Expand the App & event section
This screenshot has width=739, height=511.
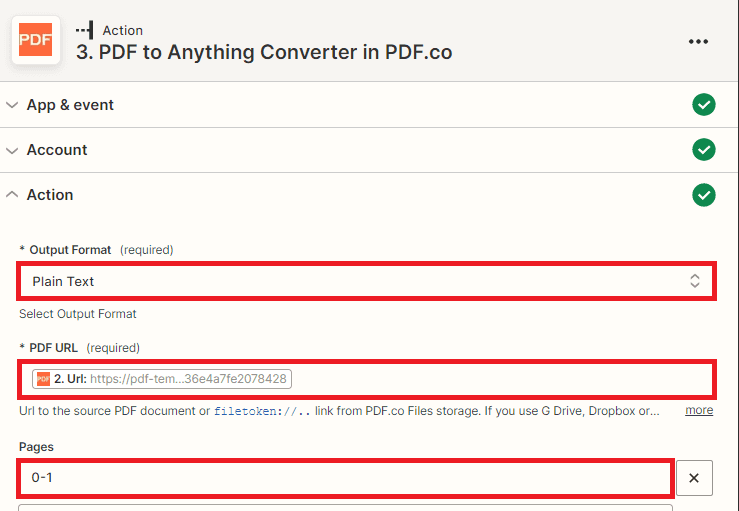tap(12, 105)
